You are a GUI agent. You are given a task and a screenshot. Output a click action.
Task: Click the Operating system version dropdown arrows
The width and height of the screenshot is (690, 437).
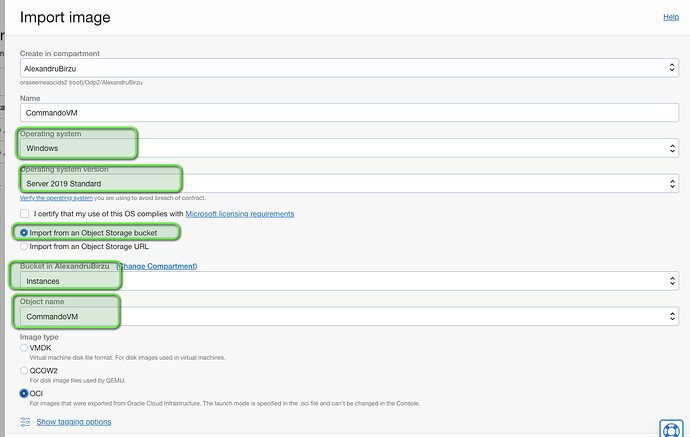click(671, 184)
